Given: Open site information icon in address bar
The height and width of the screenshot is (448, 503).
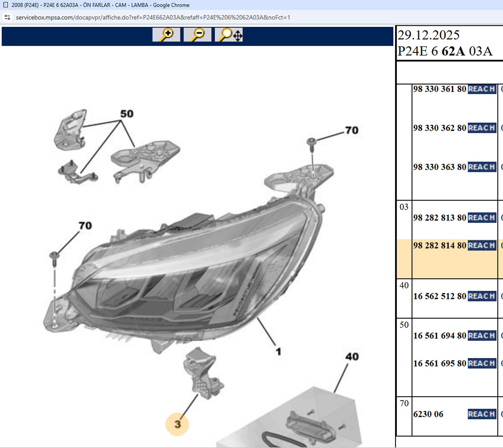Looking at the screenshot, I should tap(8, 17).
